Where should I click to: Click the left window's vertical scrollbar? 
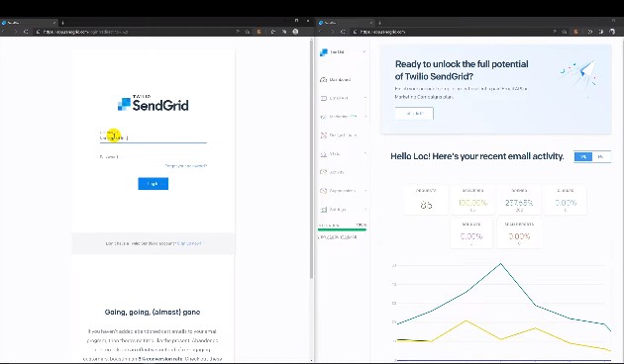click(x=311, y=159)
